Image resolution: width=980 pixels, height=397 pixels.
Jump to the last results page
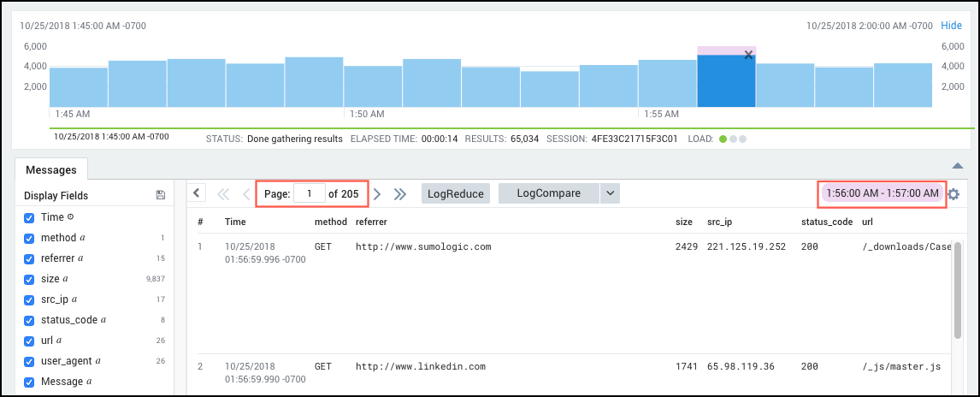(x=399, y=194)
